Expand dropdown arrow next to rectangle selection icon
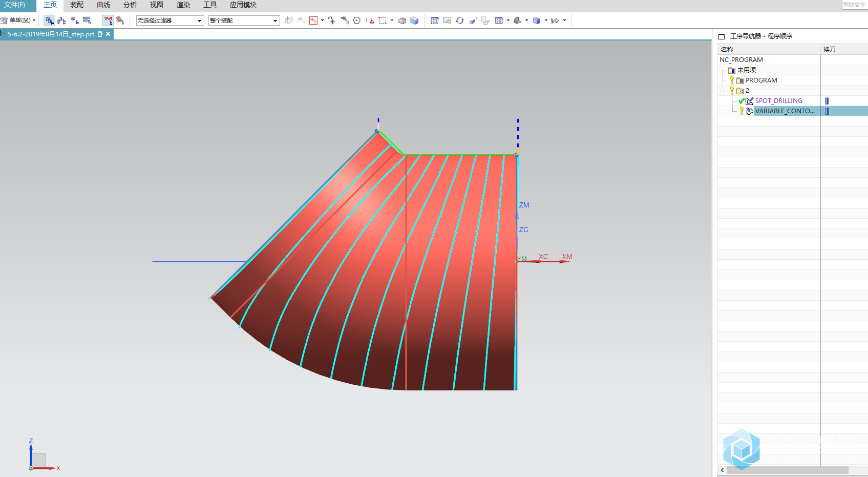The image size is (868, 477). pyautogui.click(x=392, y=20)
